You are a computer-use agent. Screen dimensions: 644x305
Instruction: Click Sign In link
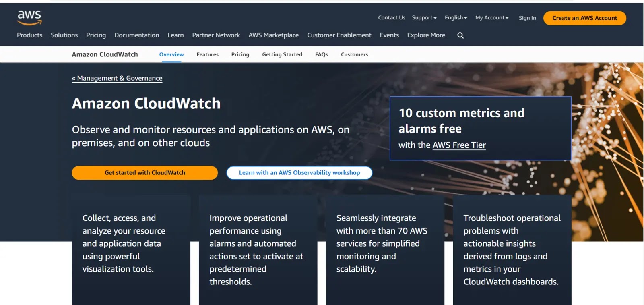coord(527,18)
